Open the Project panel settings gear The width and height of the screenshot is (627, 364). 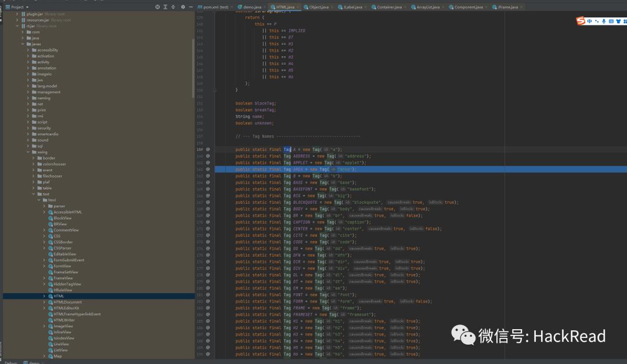tap(183, 7)
